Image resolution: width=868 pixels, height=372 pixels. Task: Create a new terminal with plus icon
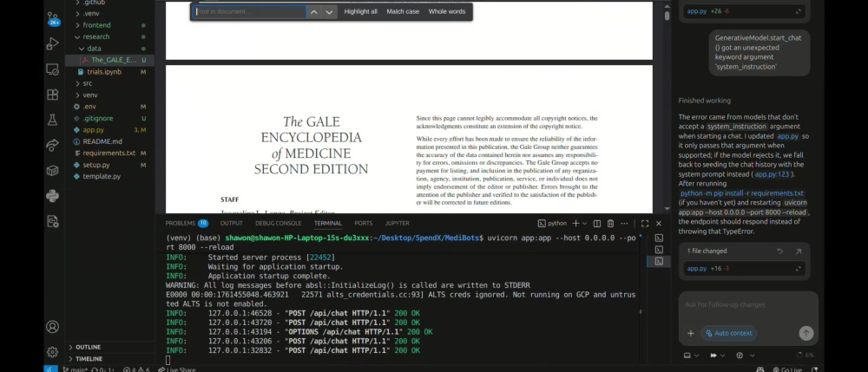tap(575, 224)
